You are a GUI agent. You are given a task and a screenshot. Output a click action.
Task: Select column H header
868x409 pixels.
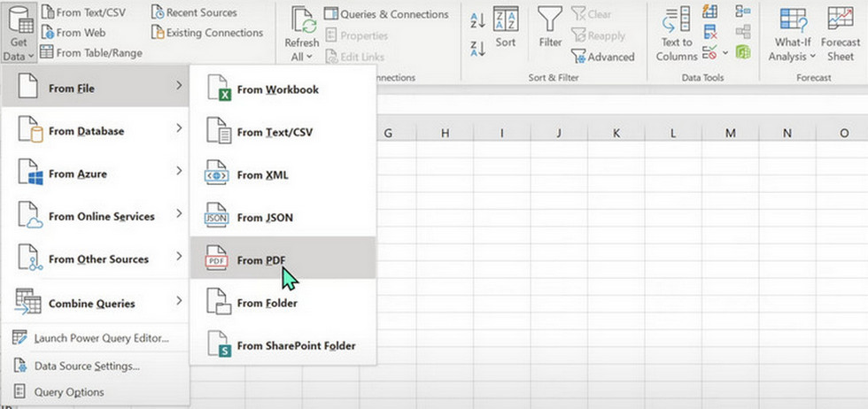click(x=445, y=133)
